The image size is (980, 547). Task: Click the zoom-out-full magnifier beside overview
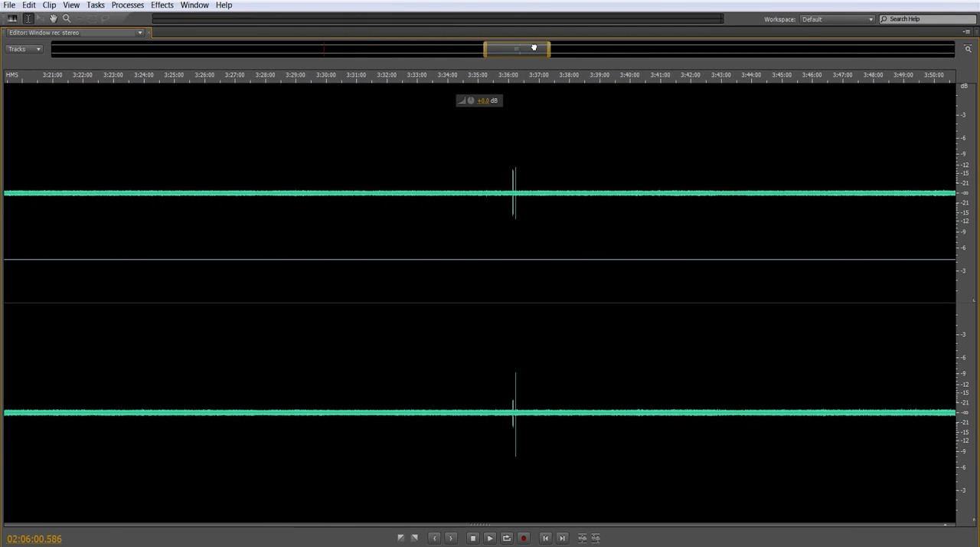968,49
